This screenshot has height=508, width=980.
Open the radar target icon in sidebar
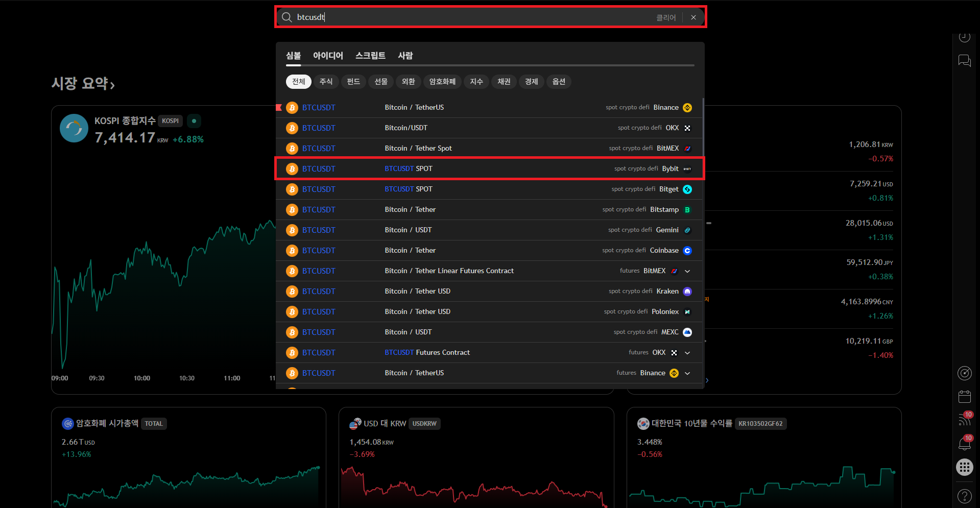pos(965,373)
